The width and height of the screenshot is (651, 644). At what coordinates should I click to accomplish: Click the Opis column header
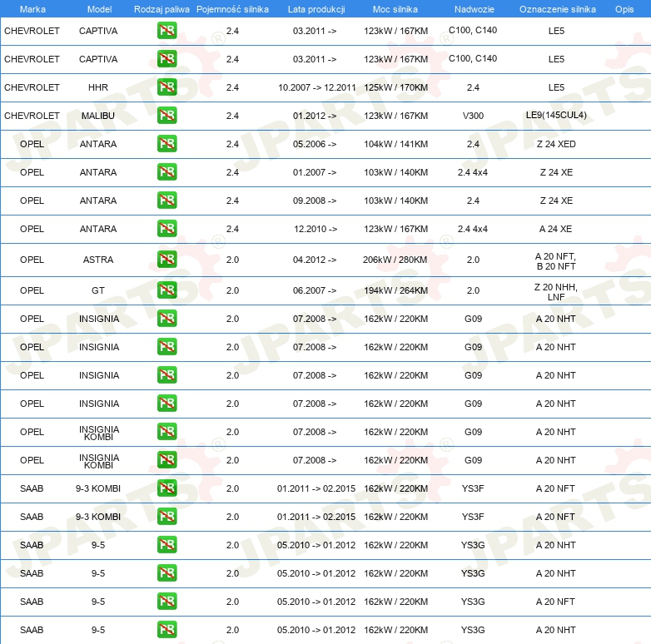click(x=624, y=8)
